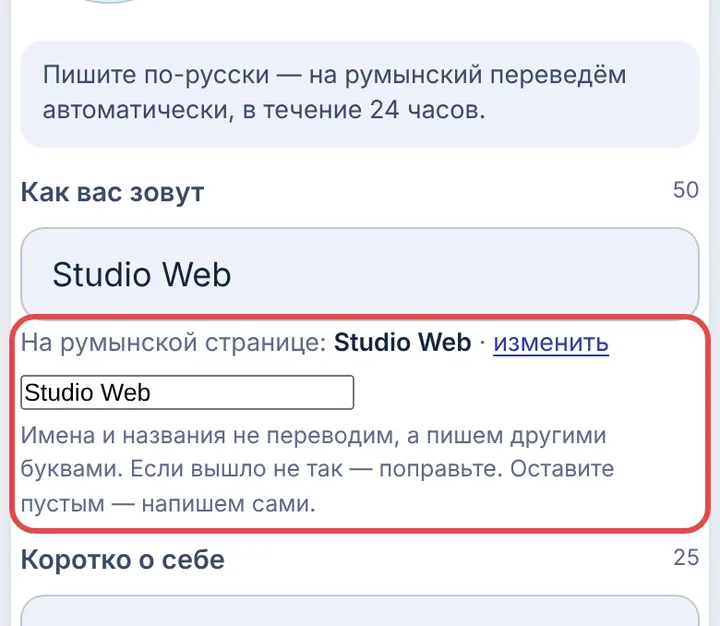This screenshot has height=626, width=720.
Task: Click the bold Studio Web preview text
Action: coord(402,343)
